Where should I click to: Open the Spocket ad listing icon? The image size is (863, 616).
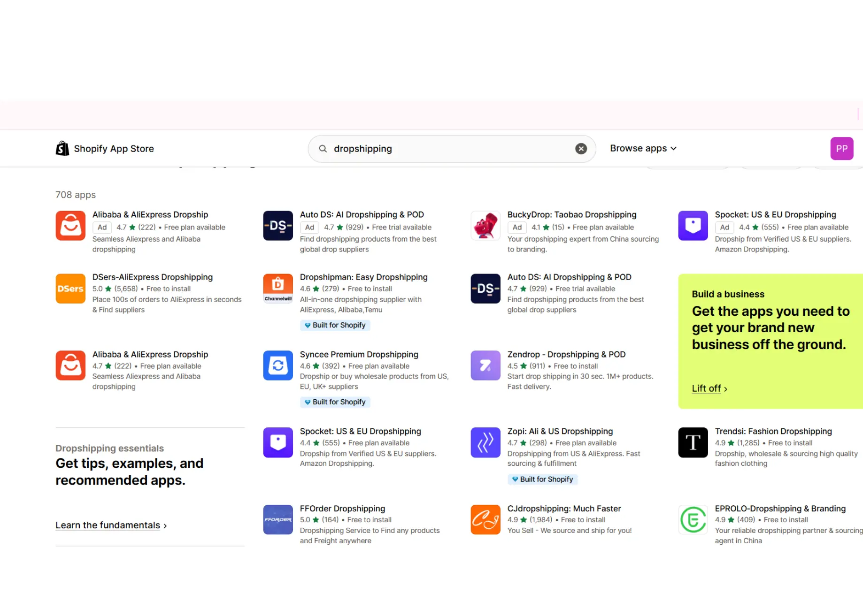pyautogui.click(x=693, y=226)
